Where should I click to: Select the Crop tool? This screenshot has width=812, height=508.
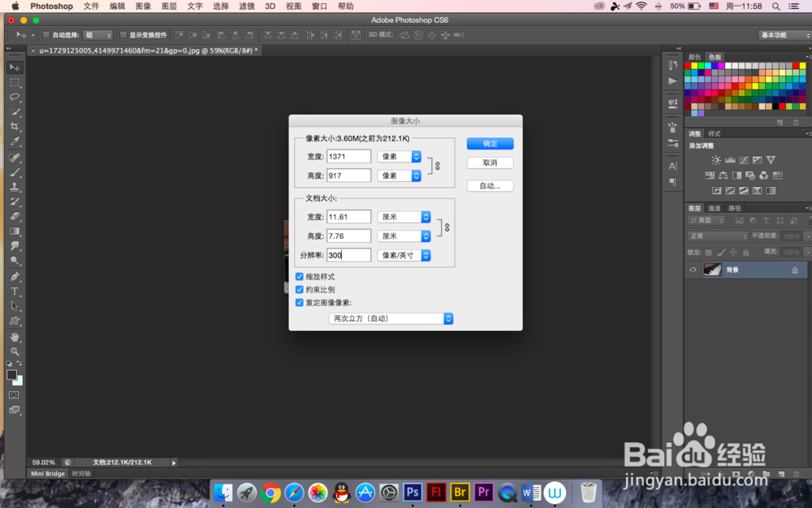15,127
